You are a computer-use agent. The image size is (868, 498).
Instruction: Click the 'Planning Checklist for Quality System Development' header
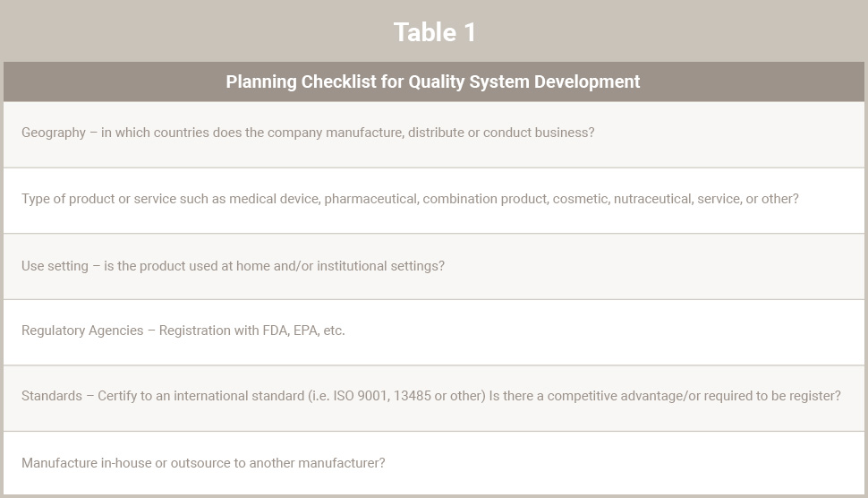tap(433, 82)
